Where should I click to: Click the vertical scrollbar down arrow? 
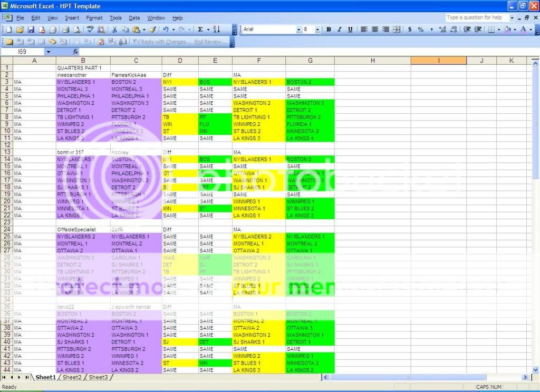point(535,370)
